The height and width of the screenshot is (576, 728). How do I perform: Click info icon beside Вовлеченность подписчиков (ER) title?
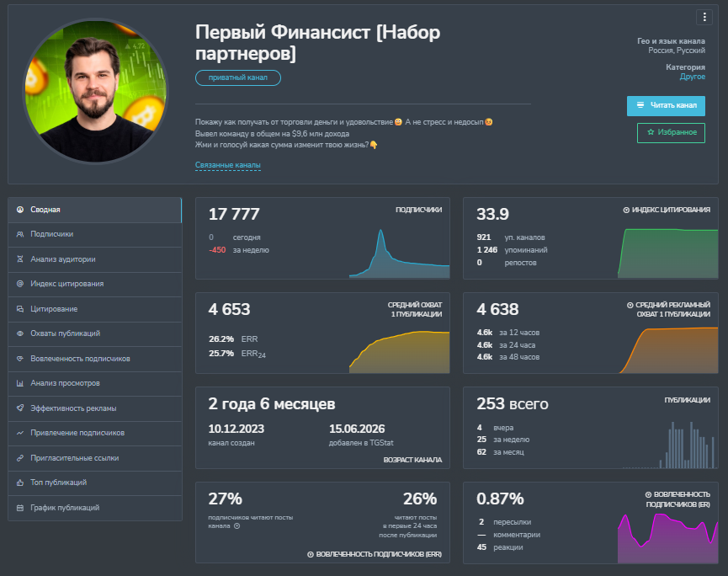point(648,494)
